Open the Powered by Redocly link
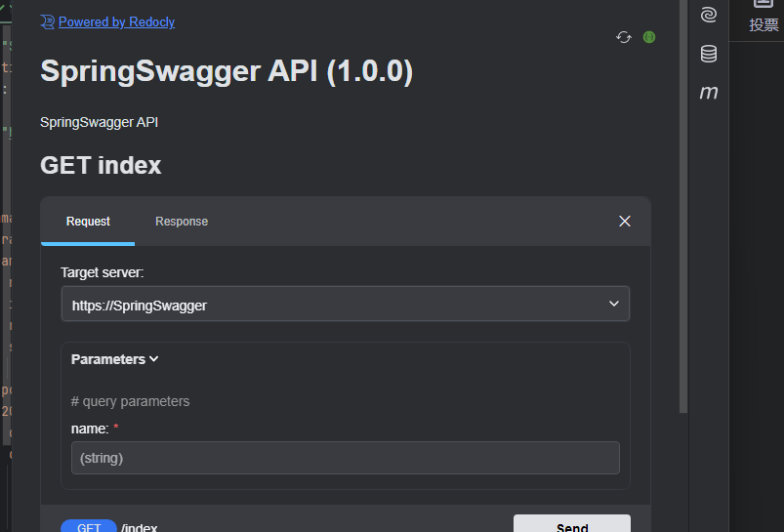784x532 pixels. (x=116, y=22)
